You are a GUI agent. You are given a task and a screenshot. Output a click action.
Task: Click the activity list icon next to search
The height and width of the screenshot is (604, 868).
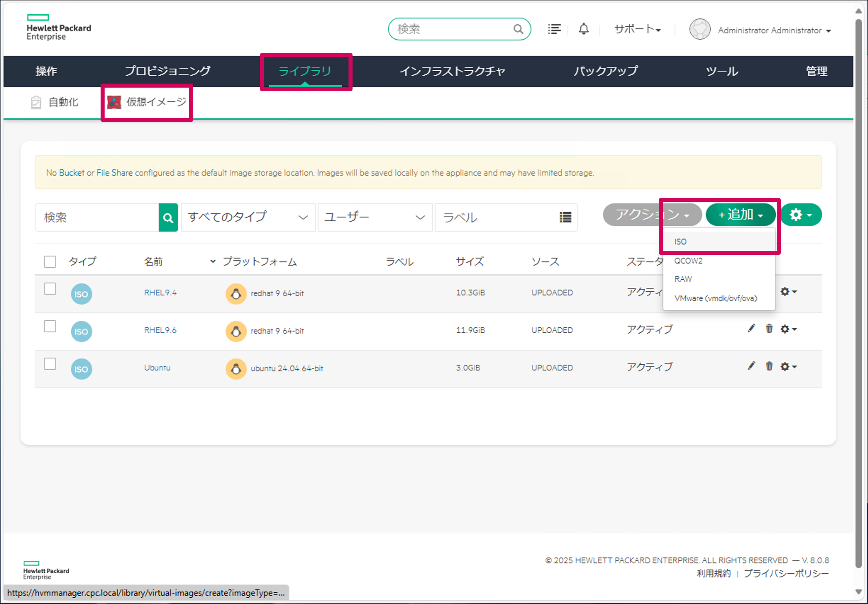[554, 29]
